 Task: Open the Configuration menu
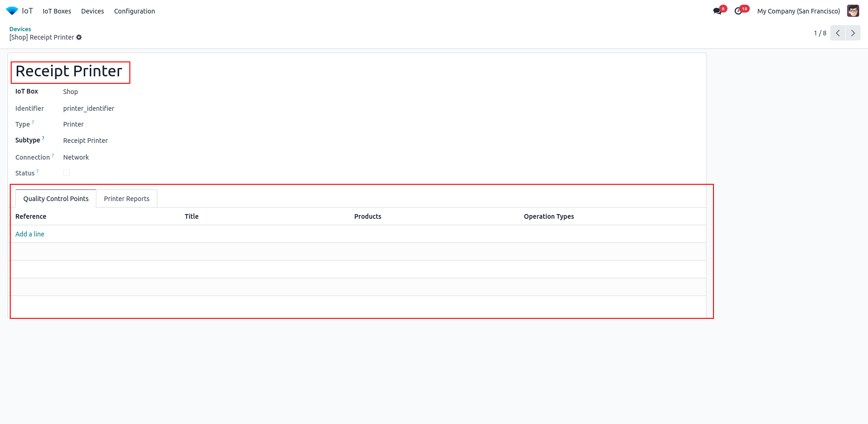pos(135,11)
